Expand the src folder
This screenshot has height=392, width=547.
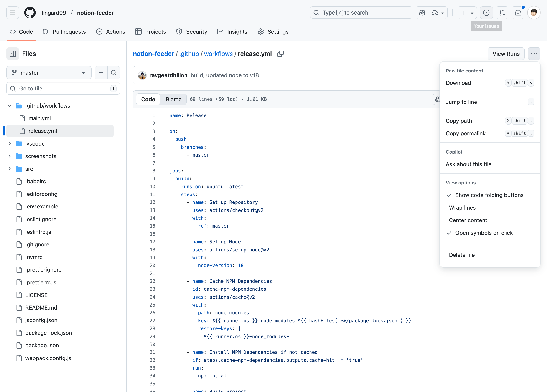tap(10, 169)
